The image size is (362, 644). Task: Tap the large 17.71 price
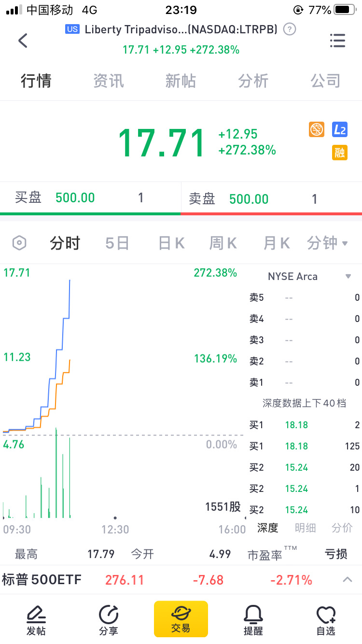[x=162, y=143]
